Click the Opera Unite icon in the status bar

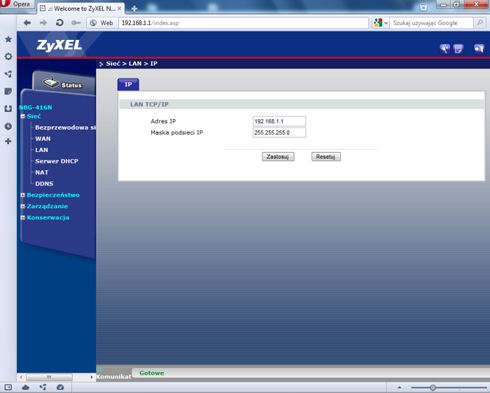click(43, 387)
